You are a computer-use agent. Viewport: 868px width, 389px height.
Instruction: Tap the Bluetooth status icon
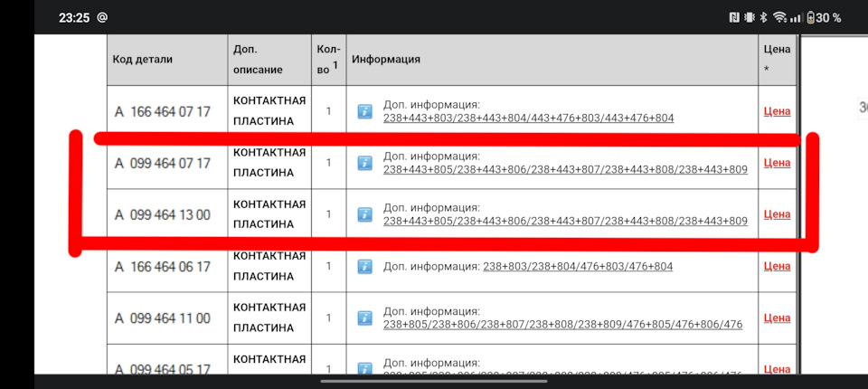(763, 18)
